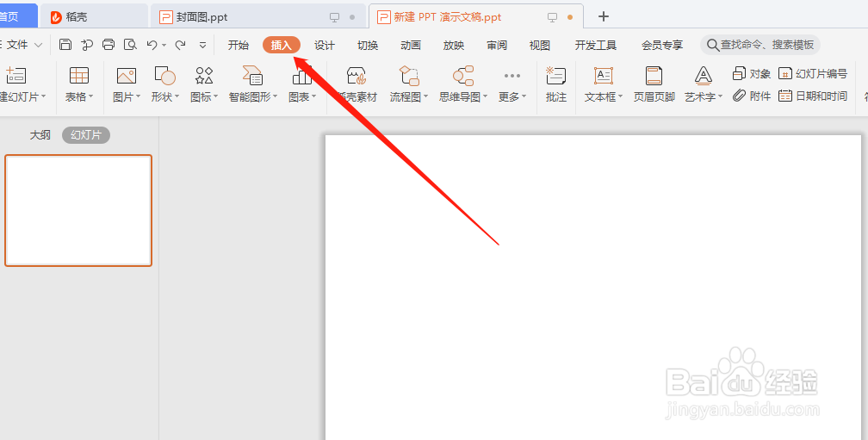Expand the 表格 dropdown arrow
Screen dimensions: 868x440
[x=90, y=96]
